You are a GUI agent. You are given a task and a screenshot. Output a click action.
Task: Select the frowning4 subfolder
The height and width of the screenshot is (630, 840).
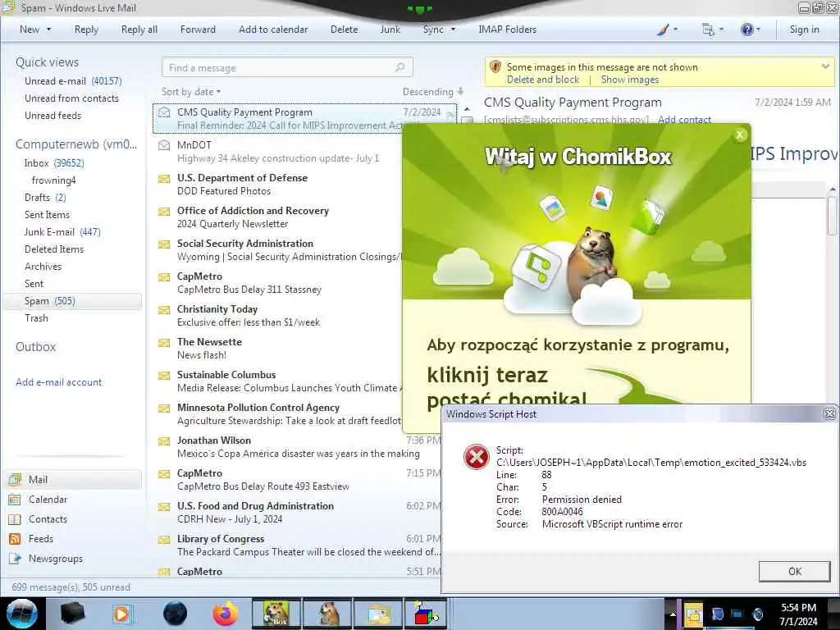coord(53,180)
